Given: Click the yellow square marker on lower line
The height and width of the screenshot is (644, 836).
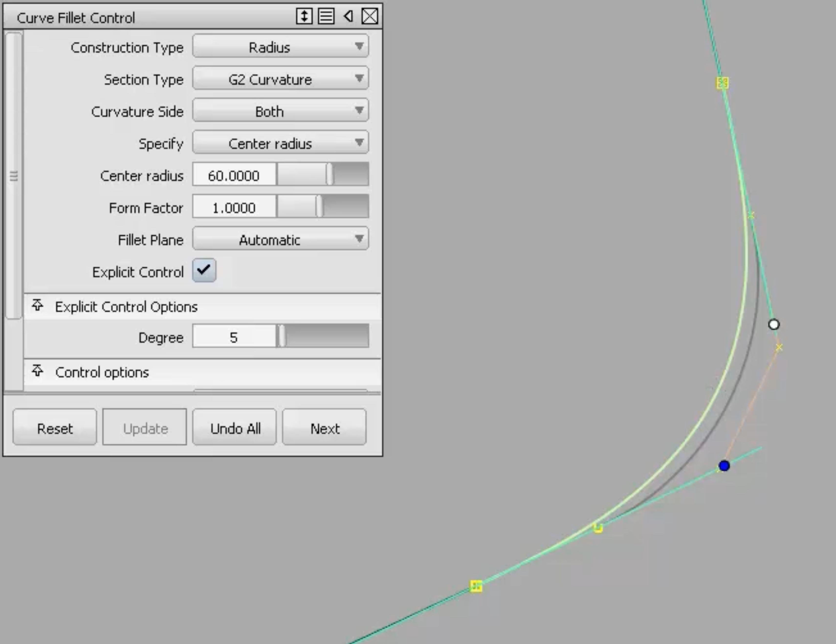Looking at the screenshot, I should click(x=476, y=586).
